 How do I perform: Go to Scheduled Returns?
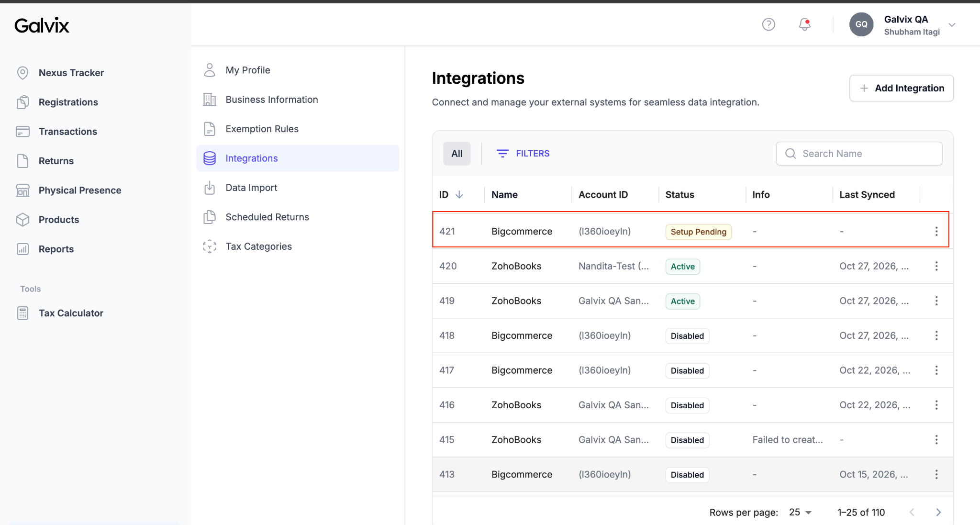[x=298, y=217]
